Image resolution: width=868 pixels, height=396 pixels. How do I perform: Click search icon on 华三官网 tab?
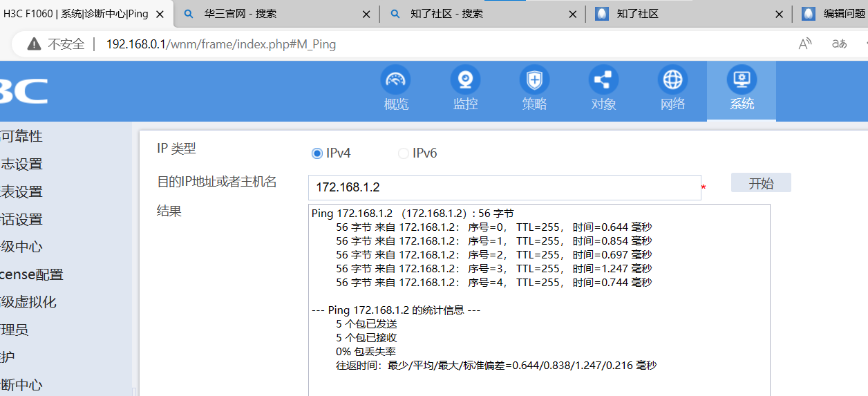click(x=189, y=14)
